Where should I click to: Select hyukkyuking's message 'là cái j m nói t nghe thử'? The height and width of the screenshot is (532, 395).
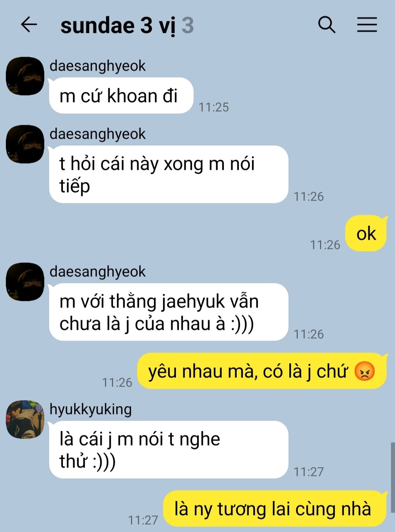169,450
